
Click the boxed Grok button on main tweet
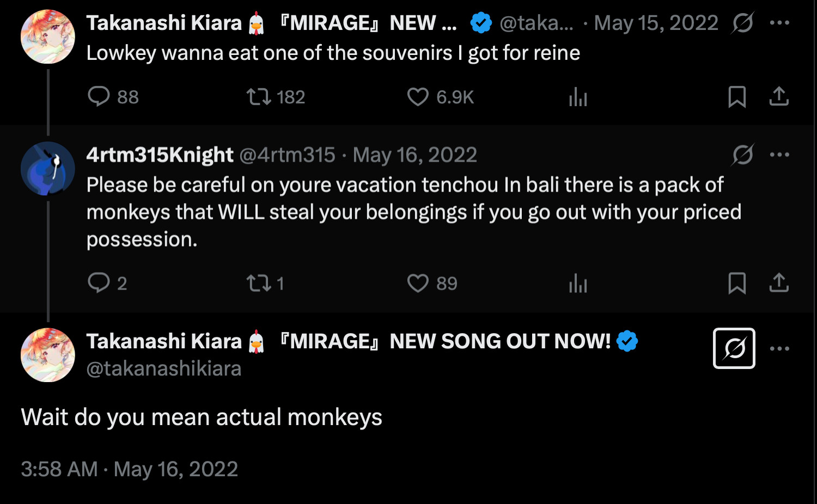(734, 348)
